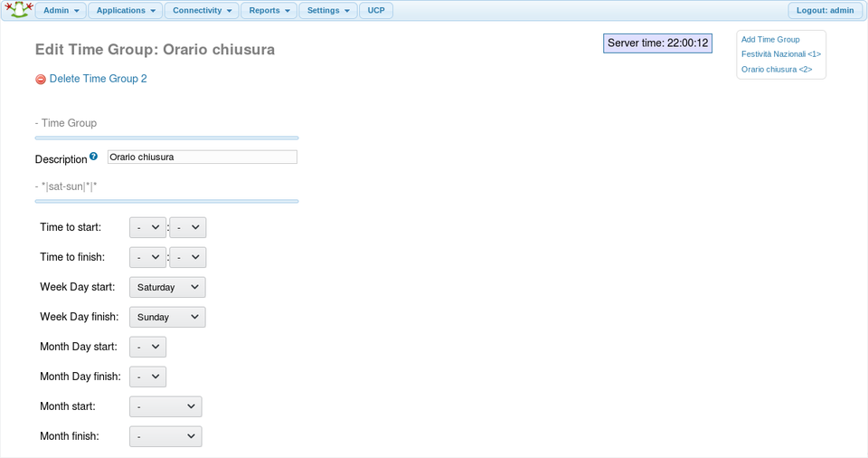Click the Description input field
Viewport: 868px width, 458px height.
[202, 157]
